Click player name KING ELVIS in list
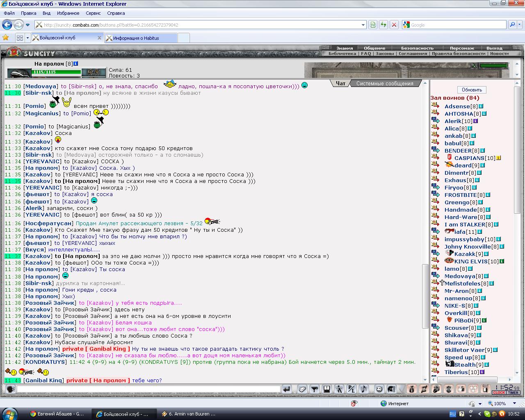Screen dimensions: 525x420 (471, 261)
